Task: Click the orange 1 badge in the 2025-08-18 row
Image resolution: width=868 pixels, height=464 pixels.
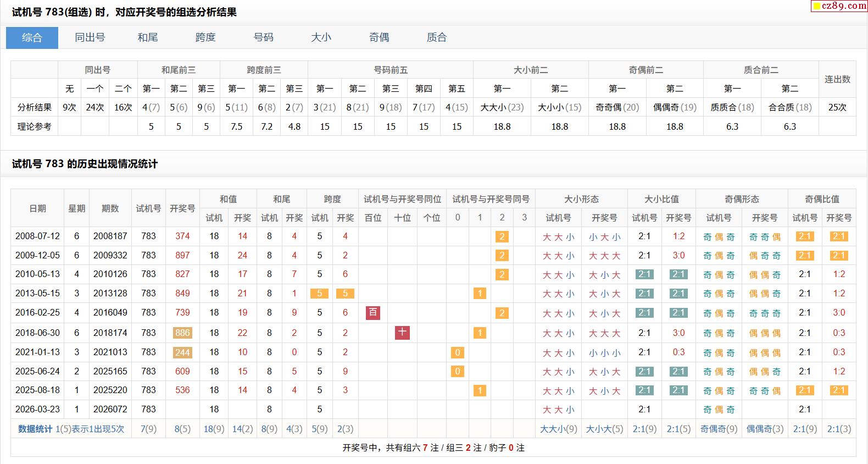Action: 480,390
